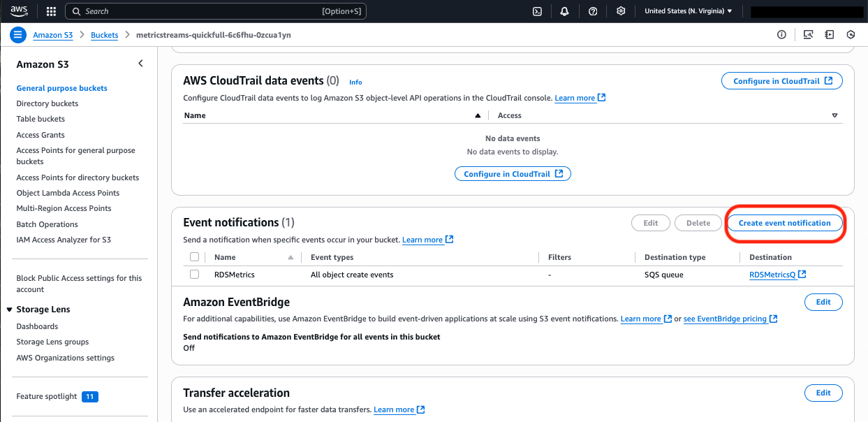
Task: Go to Batch Operations in the sidebar
Action: tap(47, 224)
